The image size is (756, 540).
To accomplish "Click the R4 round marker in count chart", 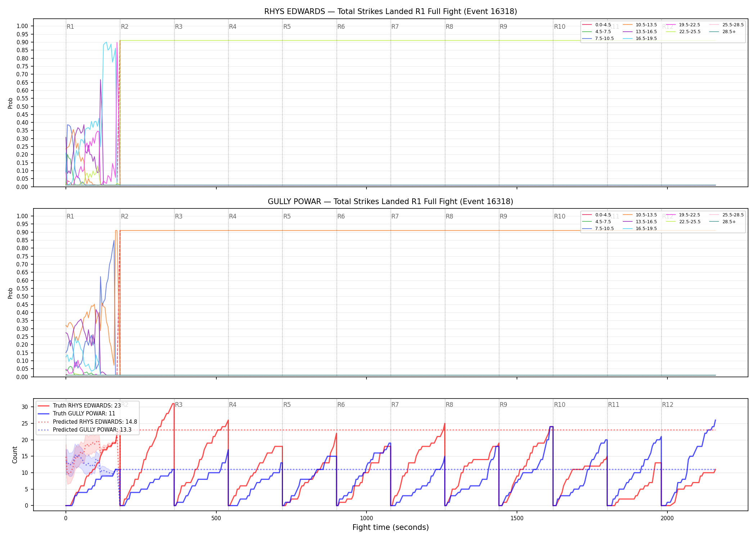I will coord(233,405).
